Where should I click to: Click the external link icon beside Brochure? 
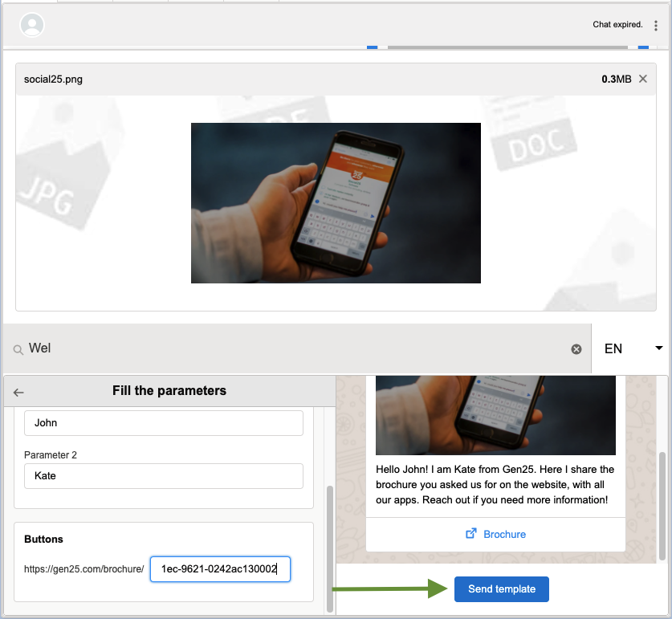pyautogui.click(x=471, y=534)
